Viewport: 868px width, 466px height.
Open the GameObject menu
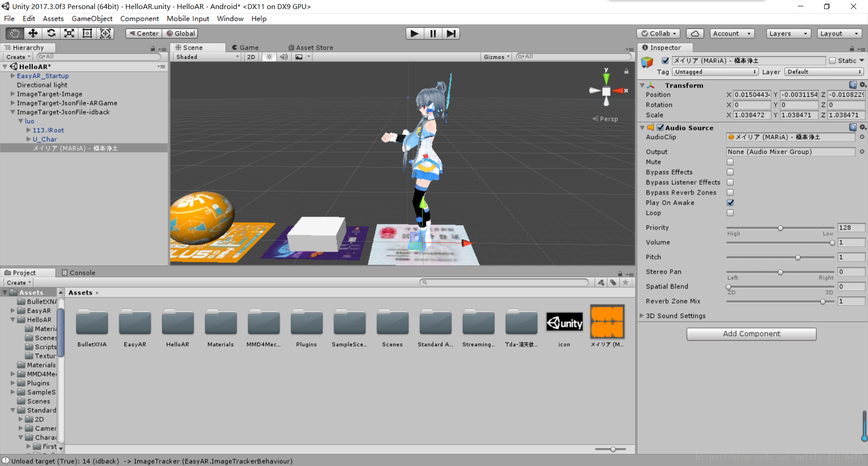point(92,19)
